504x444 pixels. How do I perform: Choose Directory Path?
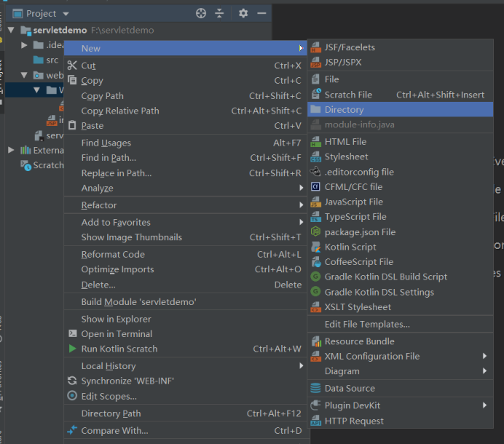tap(186, 413)
